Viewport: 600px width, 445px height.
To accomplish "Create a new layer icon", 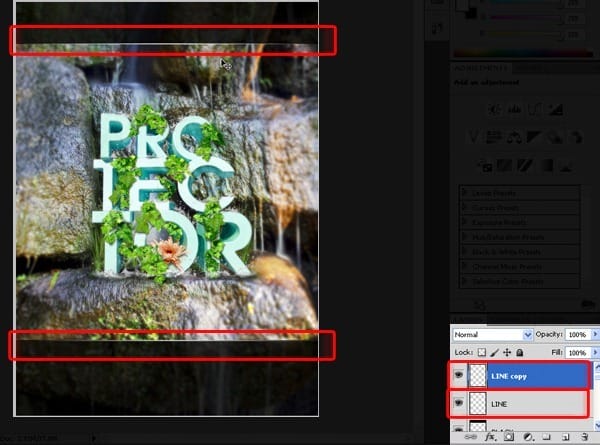I will tap(566, 437).
